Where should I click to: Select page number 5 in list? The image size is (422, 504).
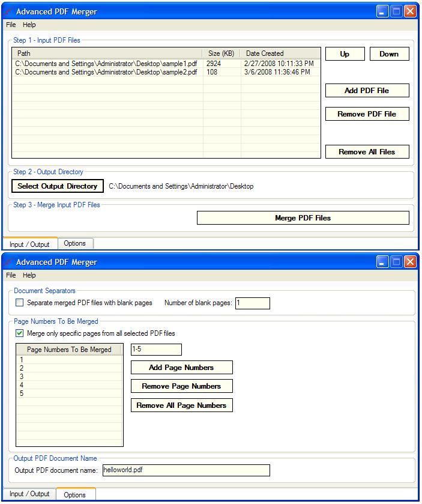point(70,393)
